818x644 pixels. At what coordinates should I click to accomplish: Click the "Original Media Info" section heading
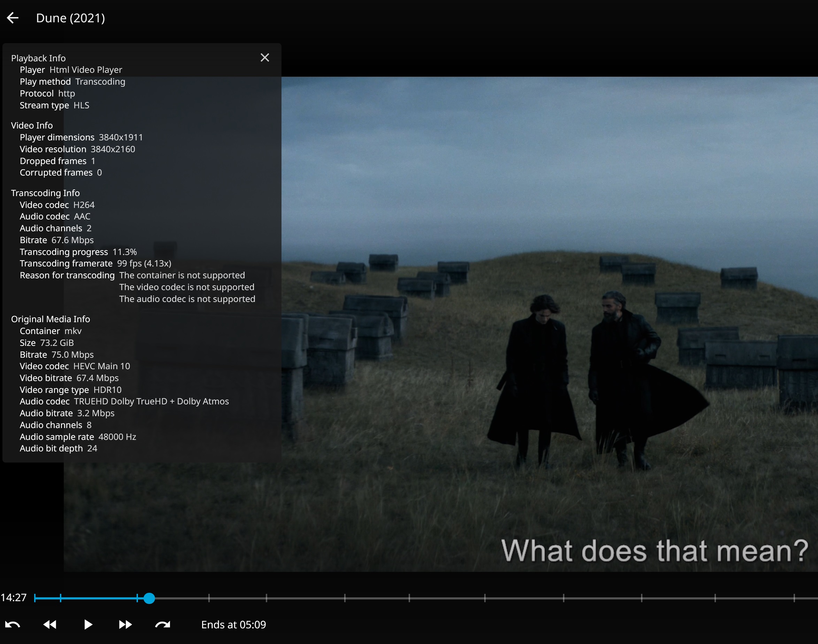pyautogui.click(x=51, y=319)
